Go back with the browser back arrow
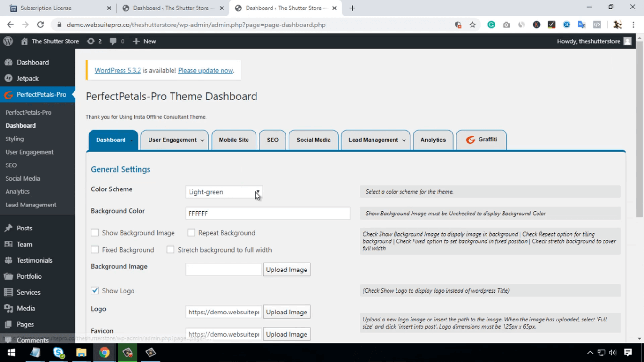 [x=10, y=25]
